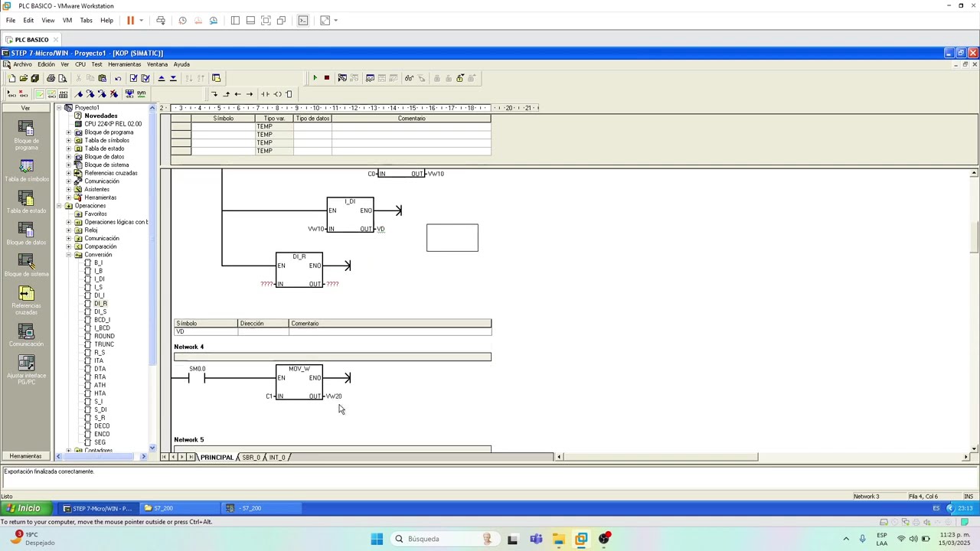This screenshot has width=980, height=551.
Task: Insert a coil with the coil icon
Action: click(277, 94)
